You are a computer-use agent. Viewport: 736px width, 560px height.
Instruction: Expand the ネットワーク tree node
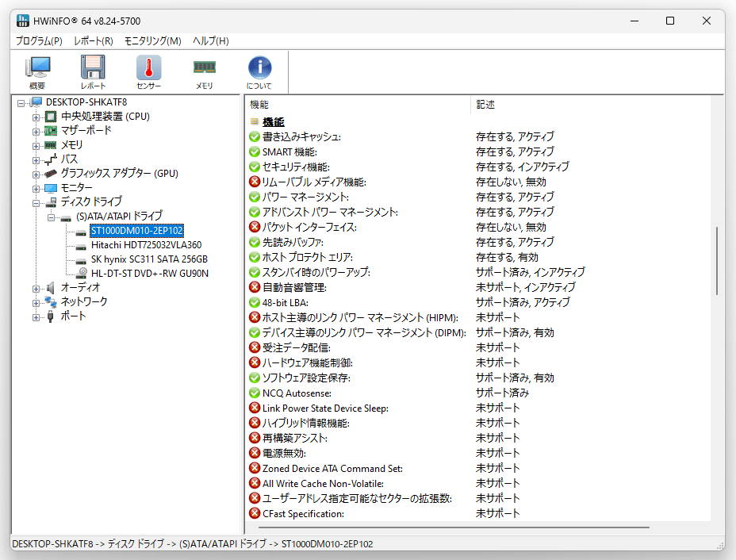click(x=36, y=303)
